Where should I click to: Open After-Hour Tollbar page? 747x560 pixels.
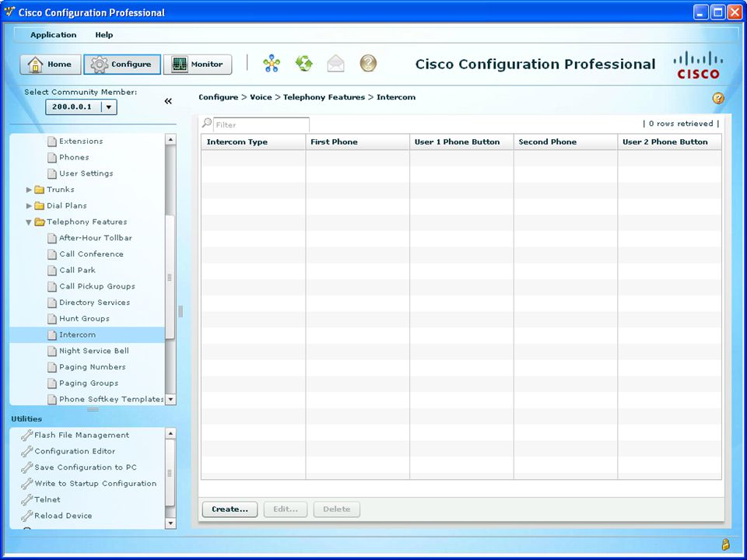[95, 238]
